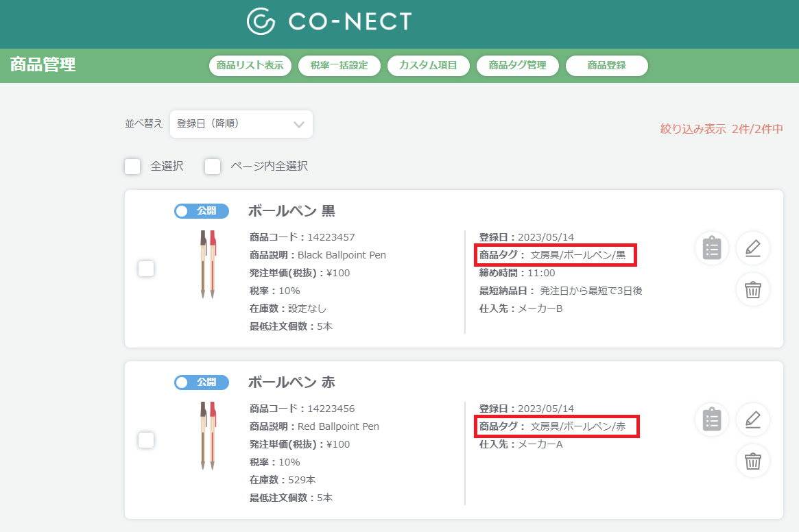Click the ボールペン 赤 product image
The width and height of the screenshot is (799, 532).
208,436
